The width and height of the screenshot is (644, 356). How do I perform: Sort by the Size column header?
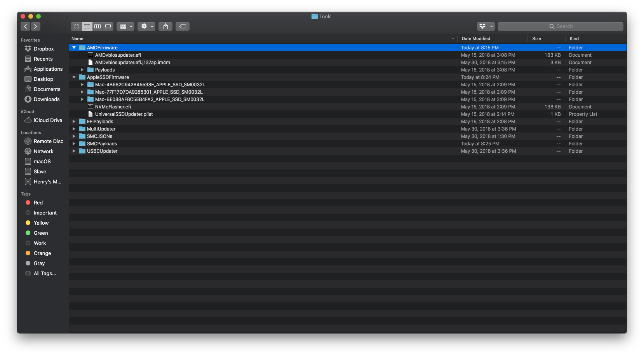click(x=547, y=38)
